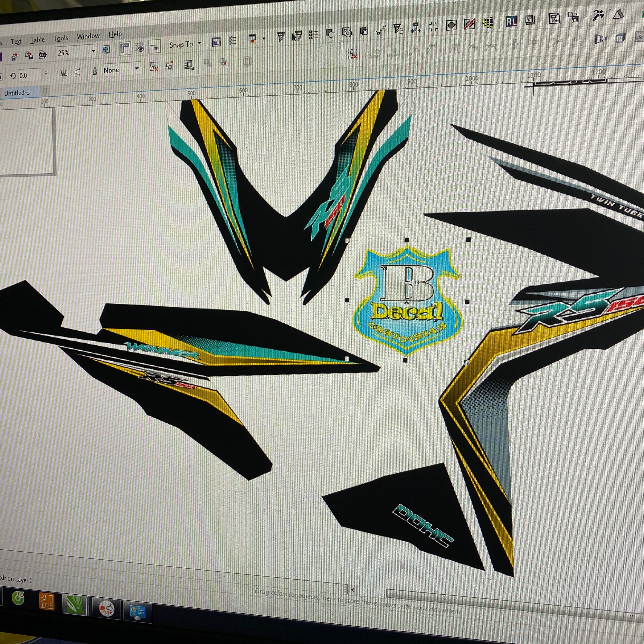Click the Foxit PDF taskbar icon
Image resolution: width=644 pixels, height=644 pixels.
[46, 602]
